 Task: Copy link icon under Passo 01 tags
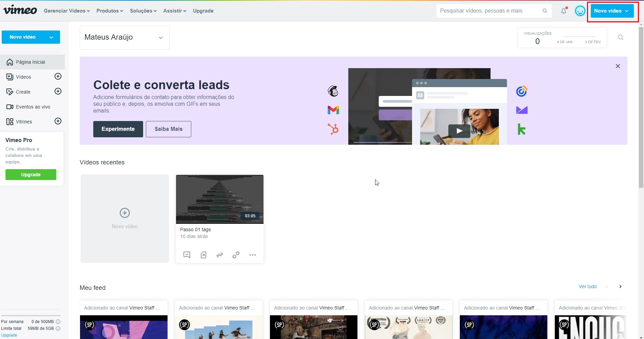236,255
